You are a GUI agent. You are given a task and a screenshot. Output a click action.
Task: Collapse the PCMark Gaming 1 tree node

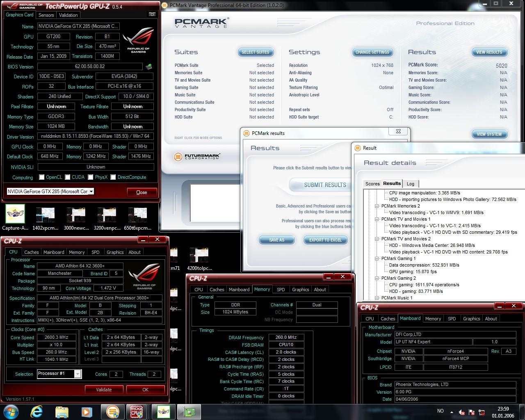pos(377,258)
